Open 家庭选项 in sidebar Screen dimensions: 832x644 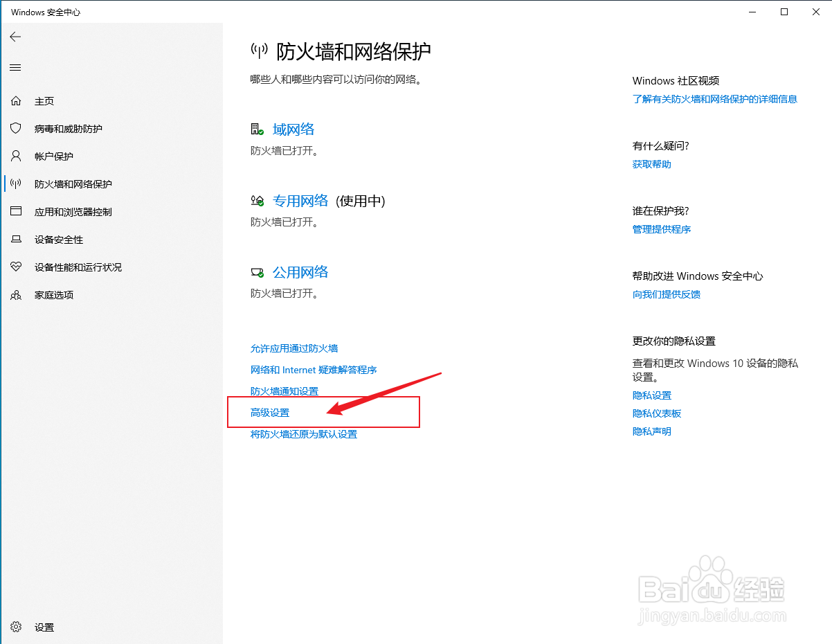click(54, 295)
